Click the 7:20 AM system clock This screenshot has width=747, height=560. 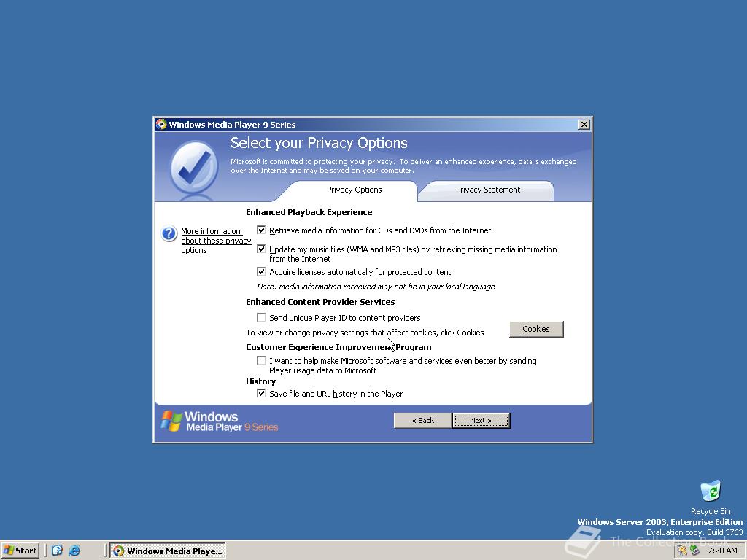(722, 551)
